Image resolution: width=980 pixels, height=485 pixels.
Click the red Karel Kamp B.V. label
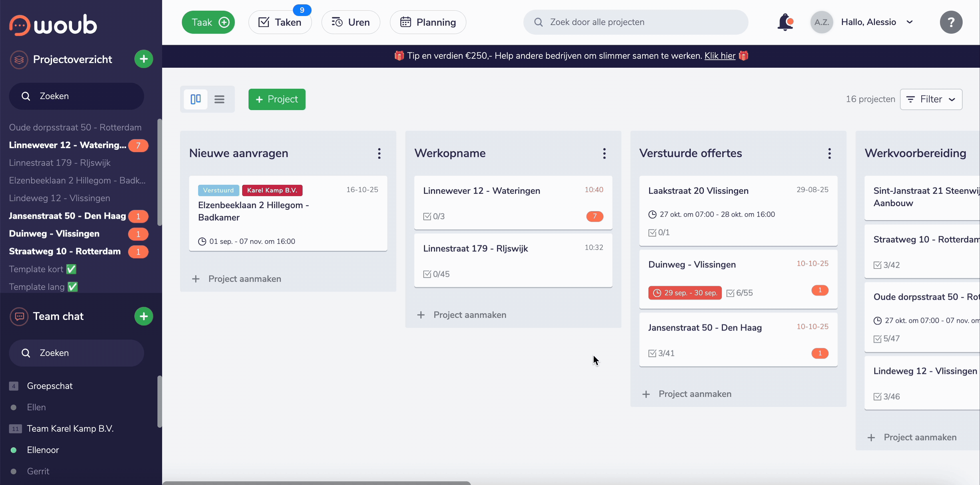tap(272, 190)
